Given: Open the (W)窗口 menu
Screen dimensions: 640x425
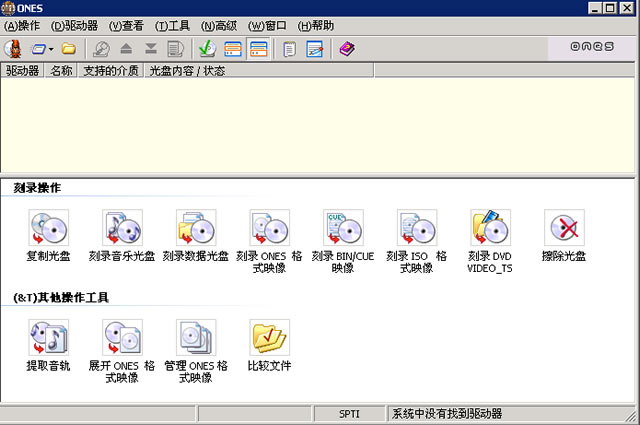Looking at the screenshot, I should click(x=267, y=26).
